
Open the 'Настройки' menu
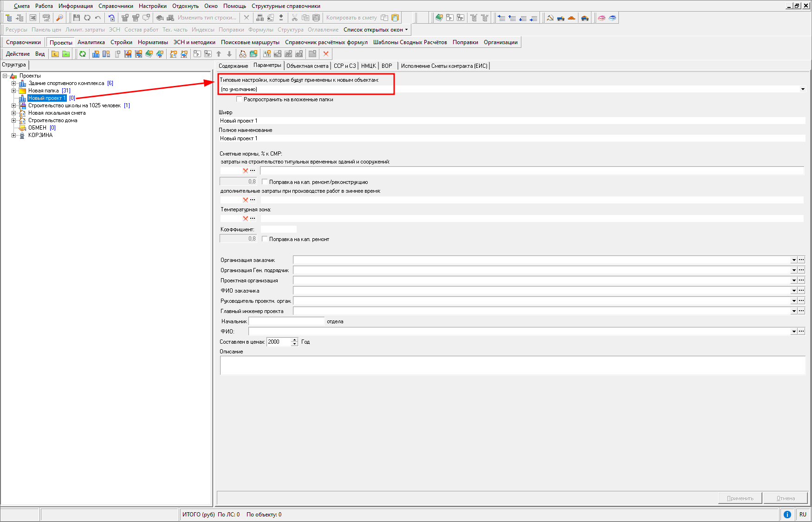click(152, 6)
